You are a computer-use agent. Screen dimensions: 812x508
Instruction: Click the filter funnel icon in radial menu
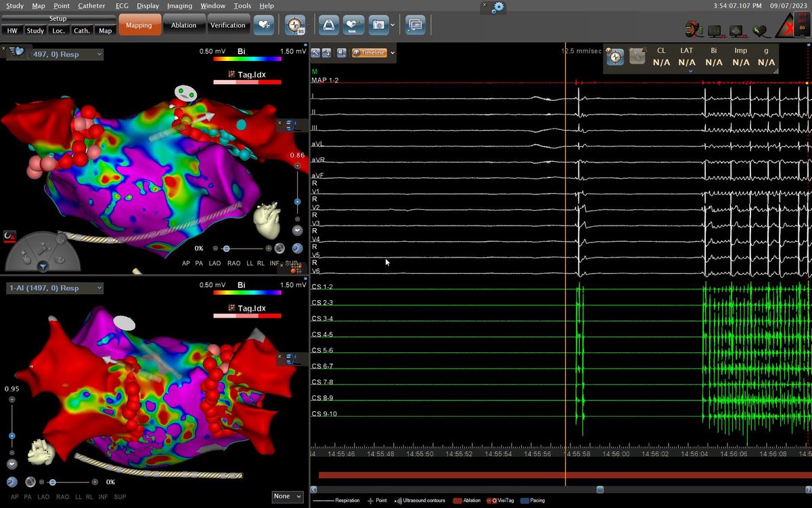[42, 266]
